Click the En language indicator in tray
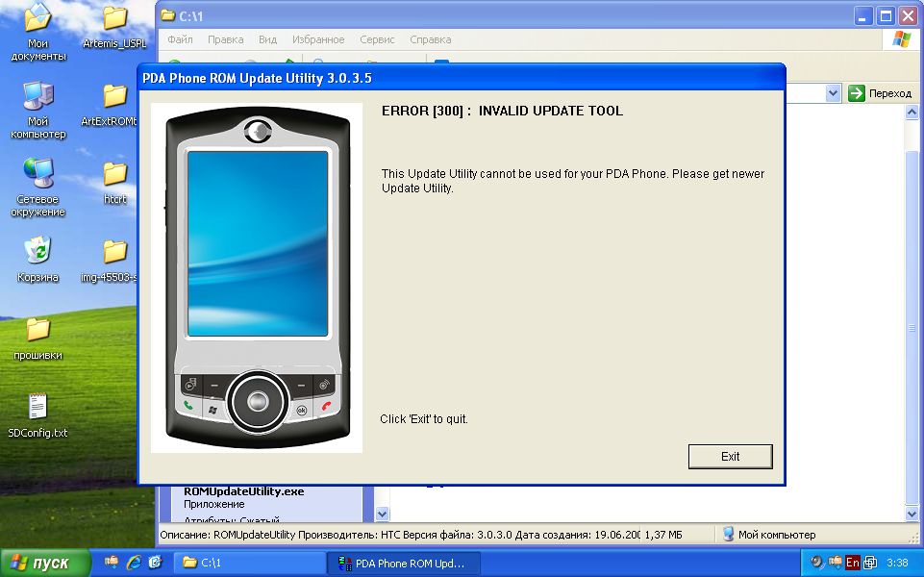The image size is (924, 577). coord(852,563)
